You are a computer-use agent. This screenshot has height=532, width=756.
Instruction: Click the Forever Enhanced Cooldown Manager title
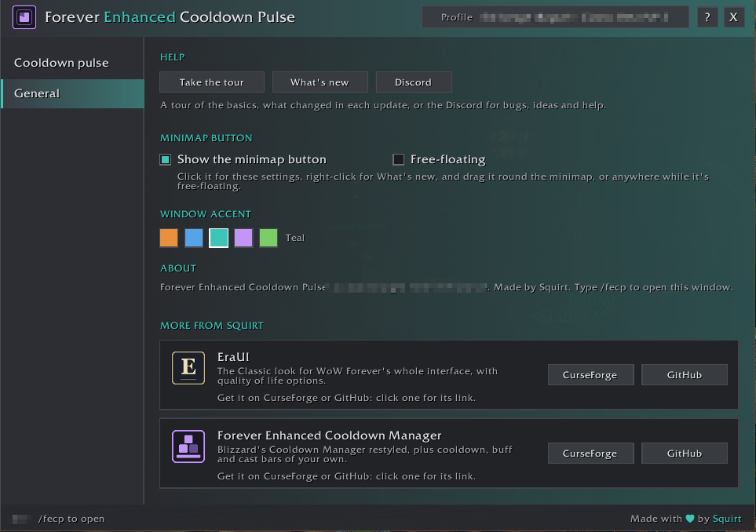[x=329, y=435]
